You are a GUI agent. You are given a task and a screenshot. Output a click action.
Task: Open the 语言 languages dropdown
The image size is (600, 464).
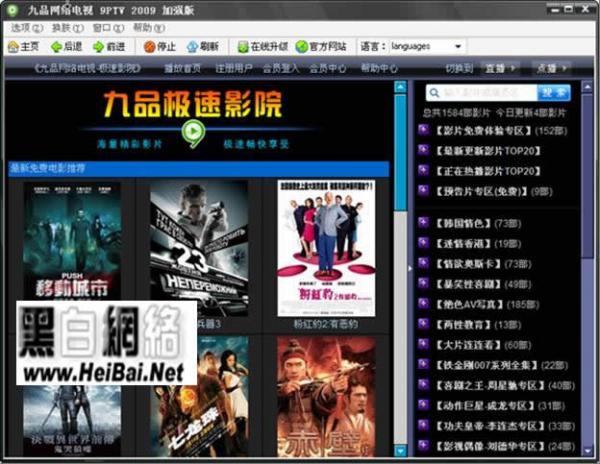tap(427, 47)
